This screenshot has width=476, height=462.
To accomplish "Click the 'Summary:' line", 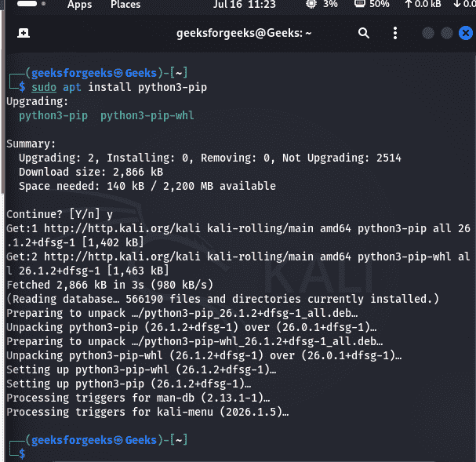I will [x=31, y=144].
